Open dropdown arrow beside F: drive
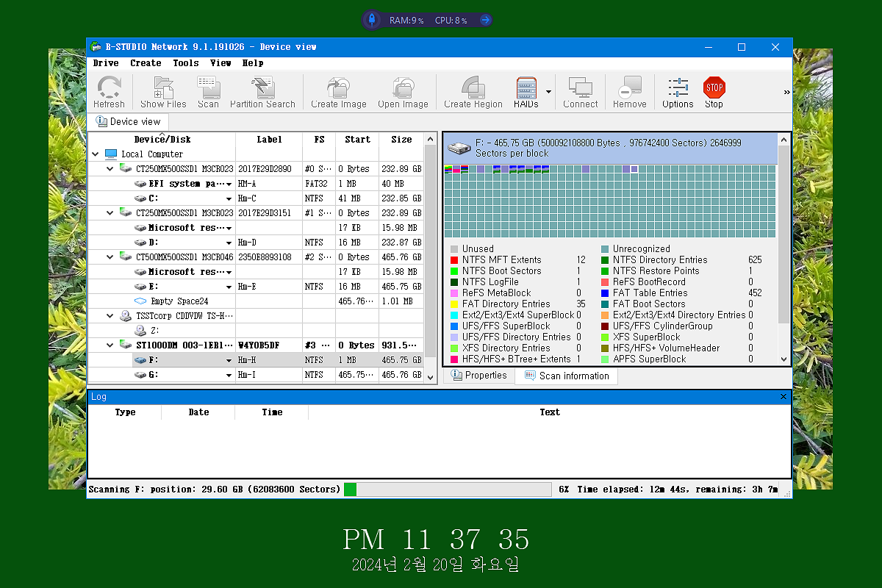Viewport: 882px width, 588px height. 229,361
